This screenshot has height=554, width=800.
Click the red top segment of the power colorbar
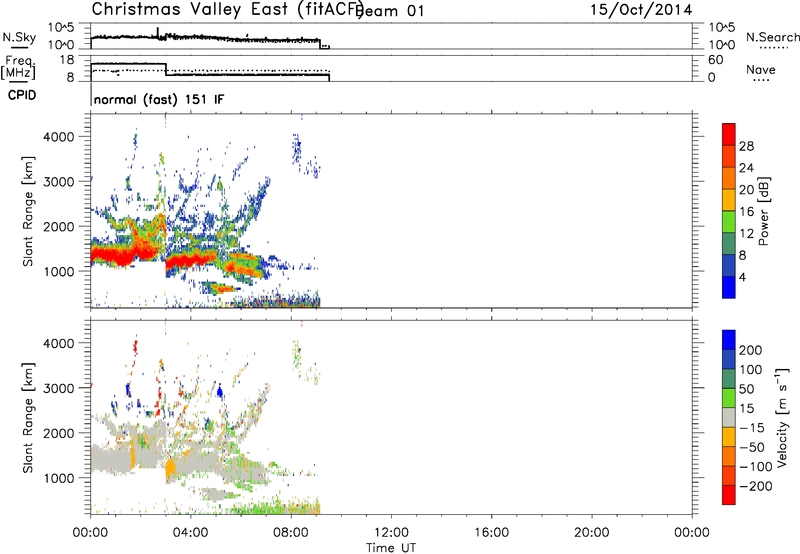pos(729,134)
